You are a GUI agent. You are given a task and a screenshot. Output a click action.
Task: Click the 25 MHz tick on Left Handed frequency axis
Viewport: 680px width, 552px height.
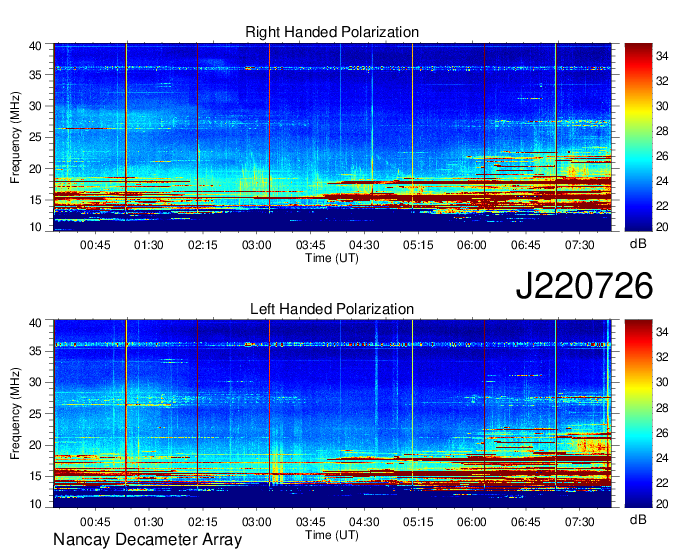(x=36, y=414)
